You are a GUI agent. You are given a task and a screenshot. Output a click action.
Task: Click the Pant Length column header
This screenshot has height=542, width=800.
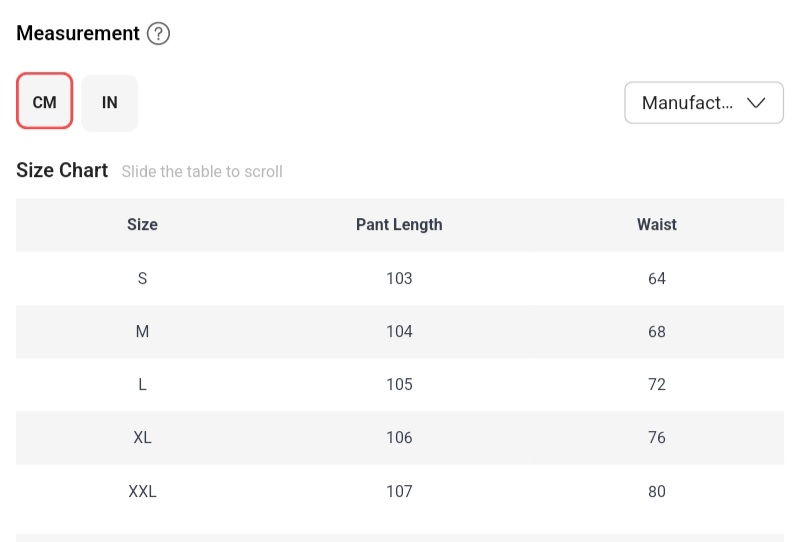point(399,225)
